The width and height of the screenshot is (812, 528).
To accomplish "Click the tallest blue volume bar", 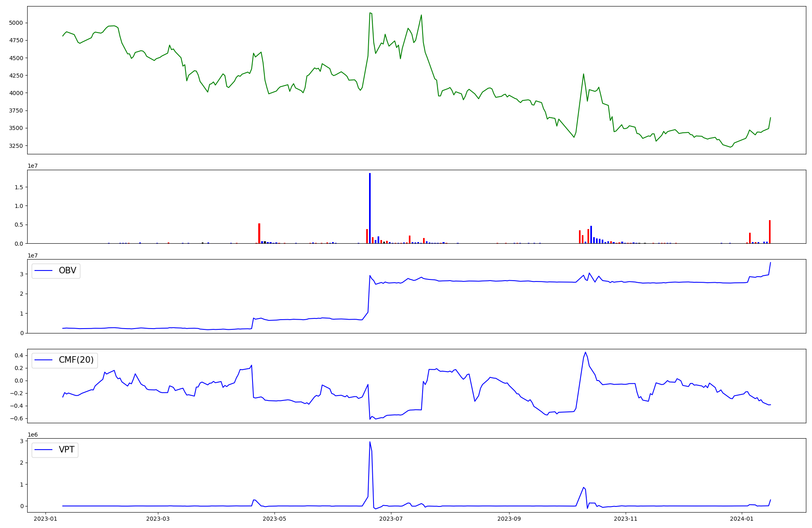I will [370, 208].
